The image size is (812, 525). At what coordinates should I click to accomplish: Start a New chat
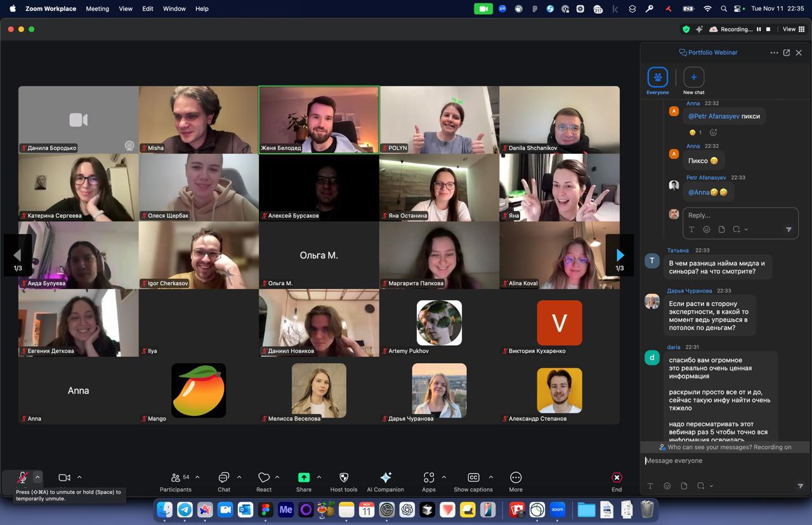click(693, 81)
